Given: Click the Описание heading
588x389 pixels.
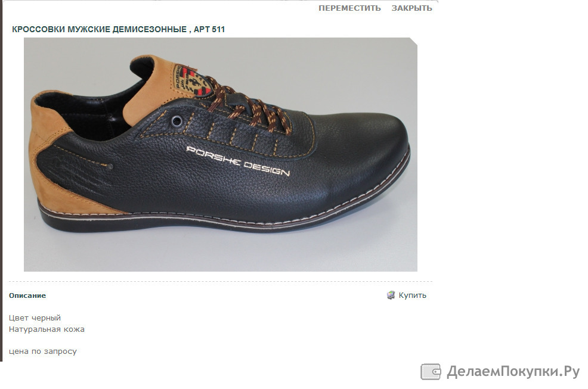Looking at the screenshot, I should tap(27, 295).
